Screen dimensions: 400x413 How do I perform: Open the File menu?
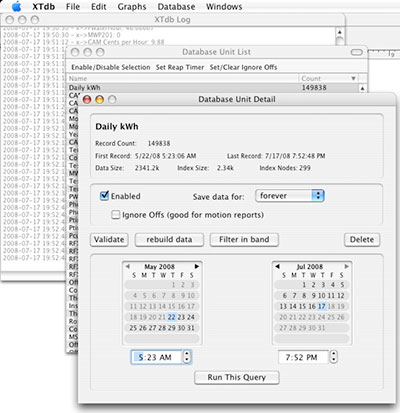73,7
